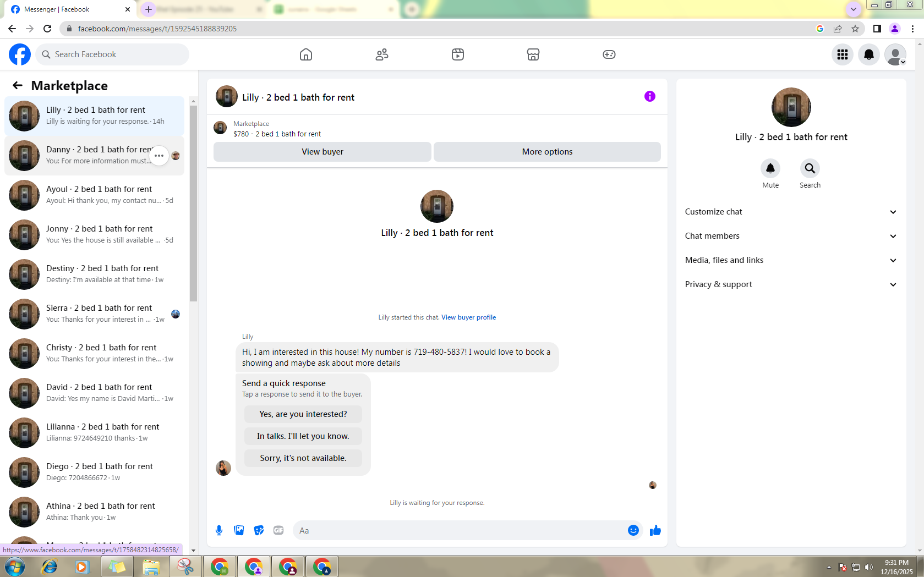This screenshot has height=577, width=924.
Task: Open Gaming controller icon in top navigation
Action: [x=609, y=54]
